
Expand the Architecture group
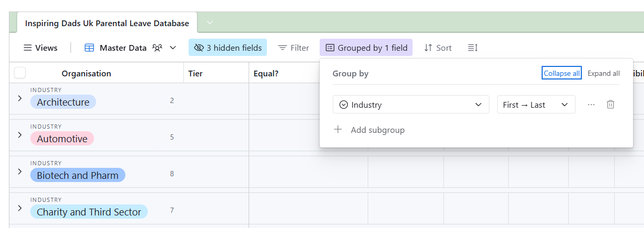(19, 98)
